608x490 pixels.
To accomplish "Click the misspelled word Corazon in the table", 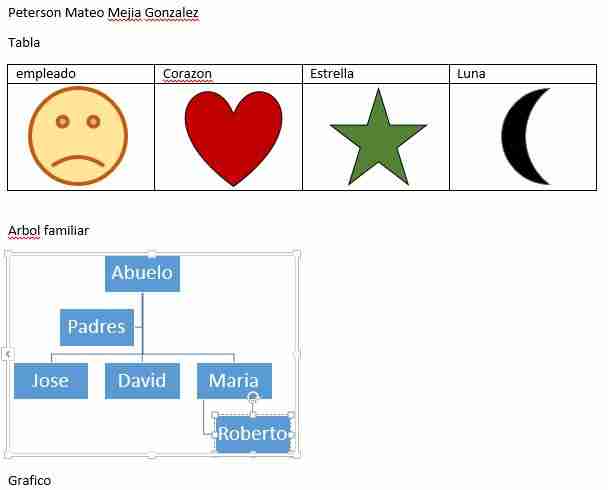I will coord(187,74).
